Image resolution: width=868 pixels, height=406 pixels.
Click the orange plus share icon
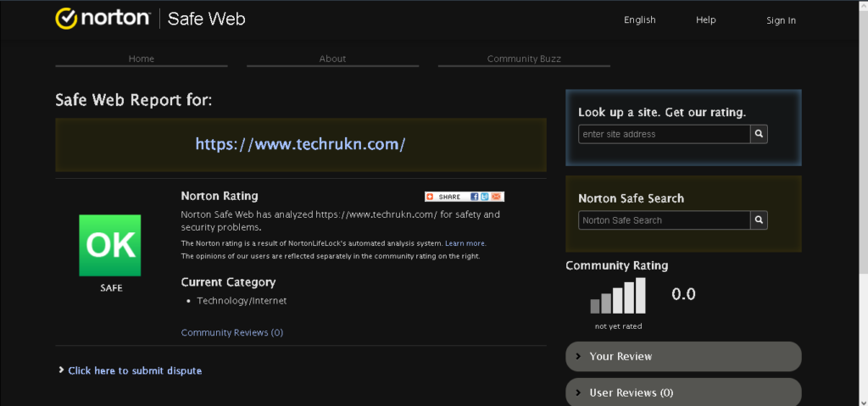(430, 197)
